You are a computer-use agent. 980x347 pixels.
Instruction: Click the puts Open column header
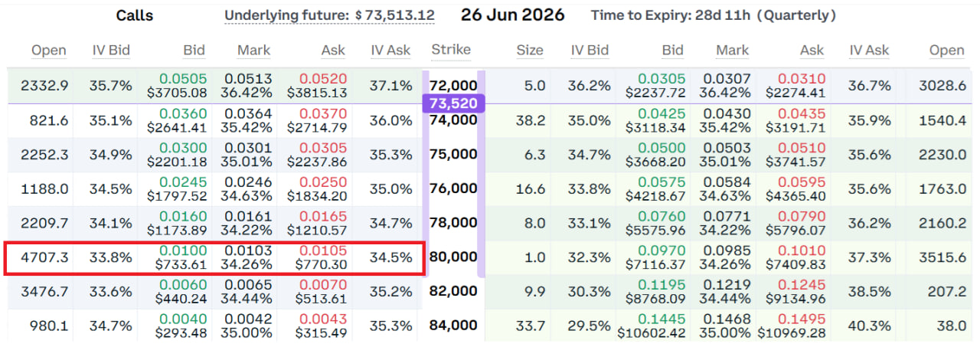(x=946, y=51)
